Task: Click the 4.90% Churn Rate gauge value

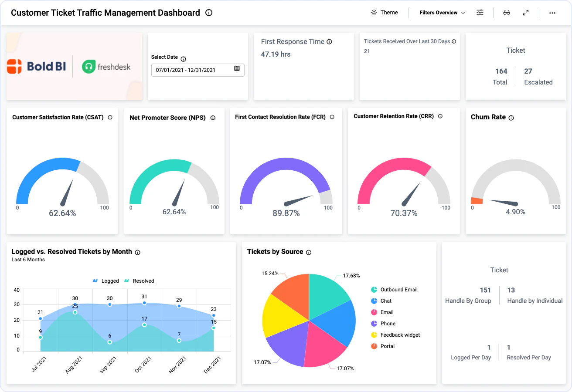Action: pos(515,212)
